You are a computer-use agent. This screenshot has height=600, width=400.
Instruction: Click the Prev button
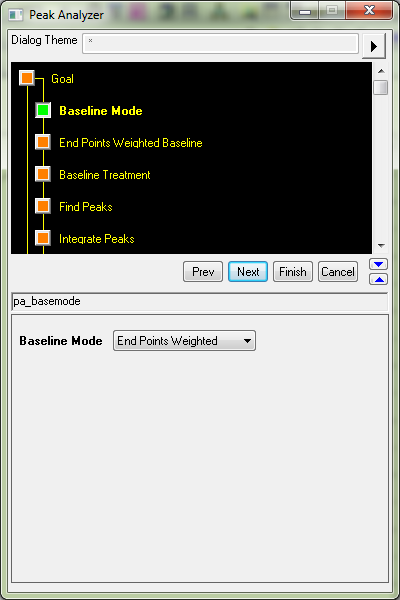point(203,272)
